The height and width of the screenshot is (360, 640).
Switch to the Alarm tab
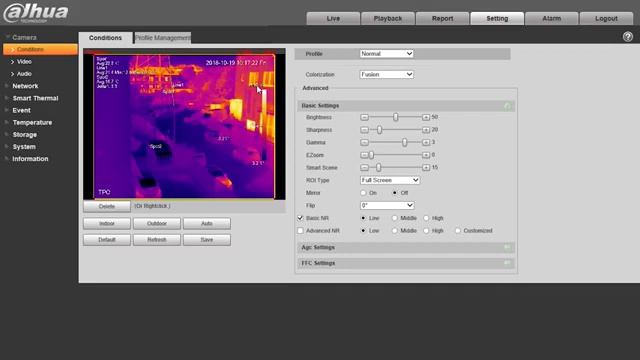click(551, 18)
